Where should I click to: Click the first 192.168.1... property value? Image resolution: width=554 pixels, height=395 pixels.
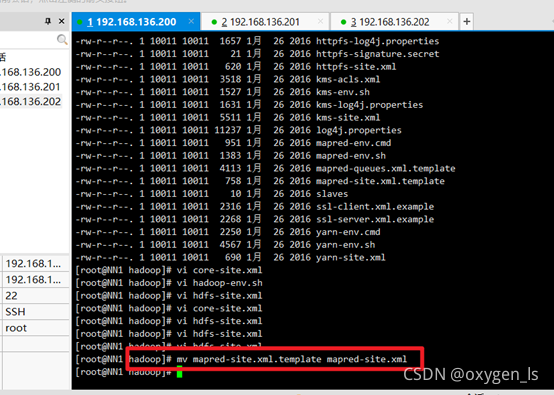pyautogui.click(x=36, y=264)
